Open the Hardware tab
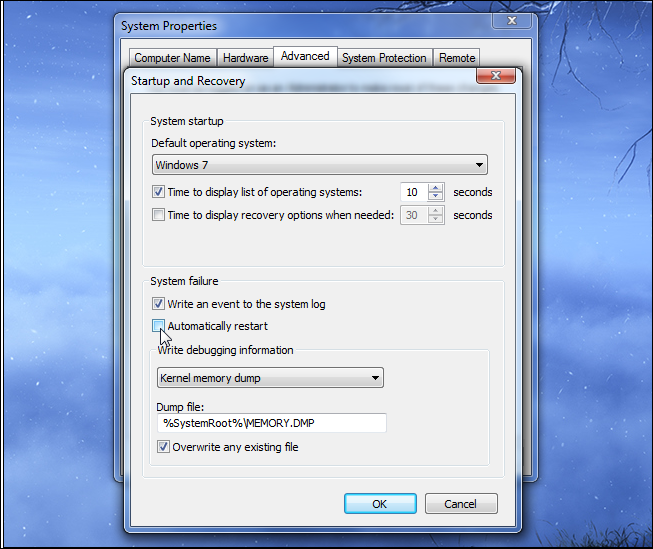This screenshot has height=549, width=653. click(245, 58)
